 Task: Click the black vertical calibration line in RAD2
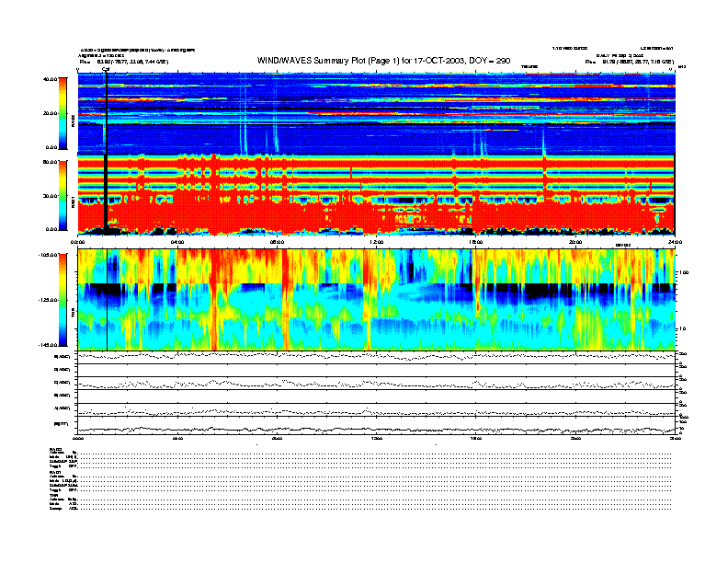point(107,113)
